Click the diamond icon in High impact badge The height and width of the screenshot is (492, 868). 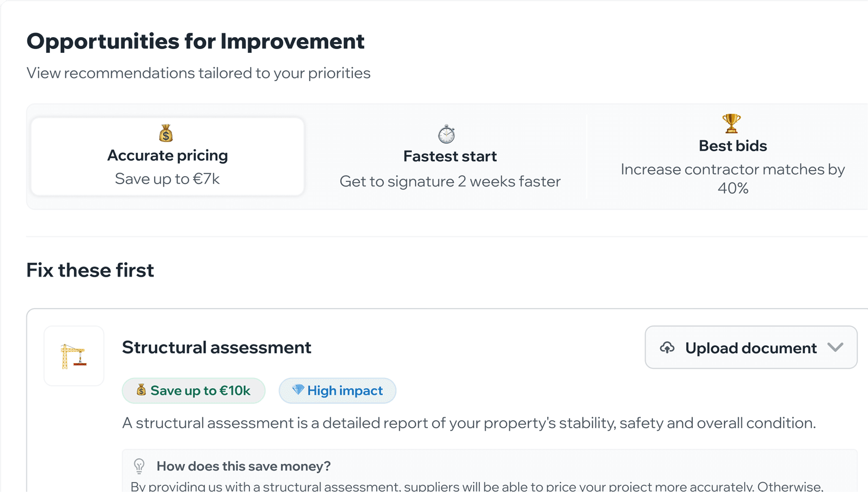(298, 390)
